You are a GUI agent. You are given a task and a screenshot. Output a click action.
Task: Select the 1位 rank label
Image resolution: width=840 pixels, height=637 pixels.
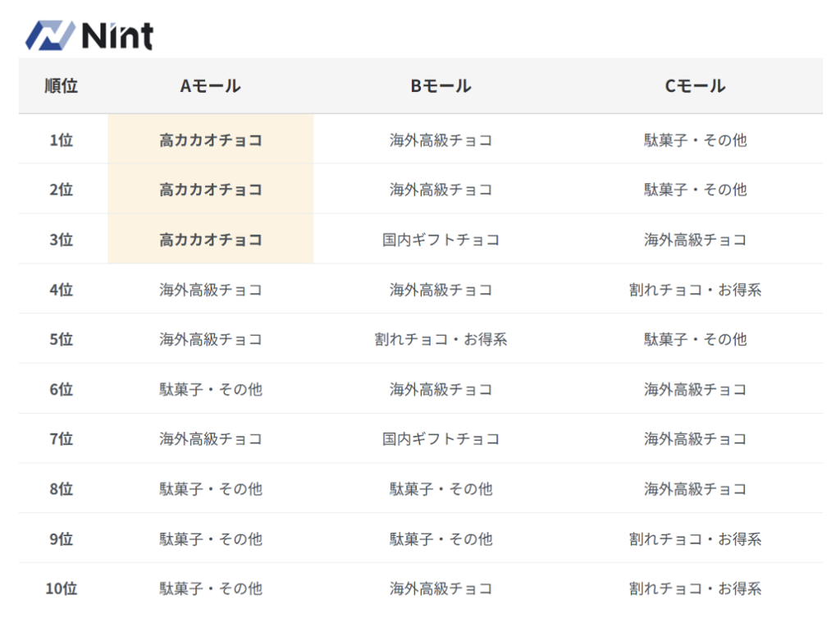pyautogui.click(x=62, y=140)
